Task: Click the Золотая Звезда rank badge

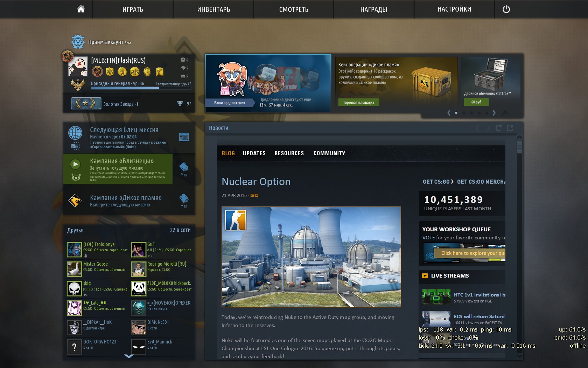Action: [x=86, y=103]
